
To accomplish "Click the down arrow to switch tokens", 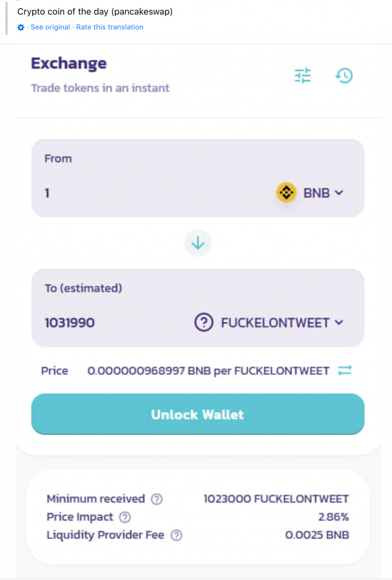I will tap(198, 243).
